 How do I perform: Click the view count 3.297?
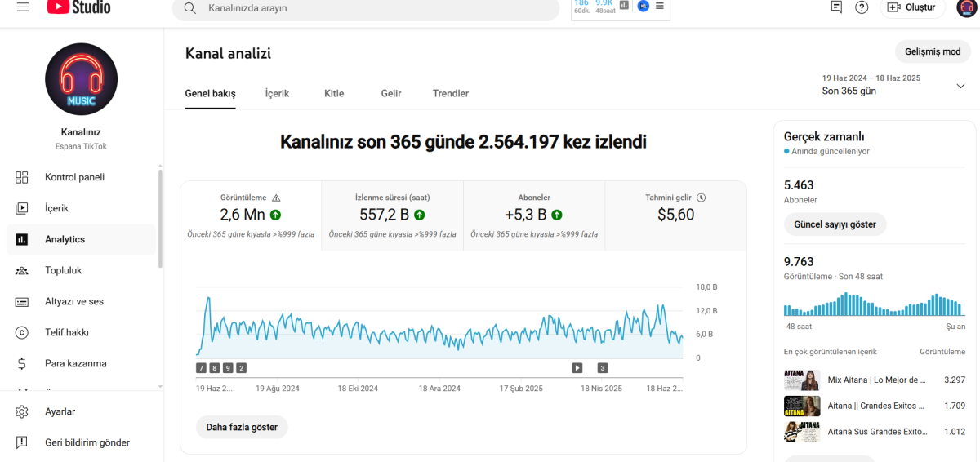(x=953, y=380)
